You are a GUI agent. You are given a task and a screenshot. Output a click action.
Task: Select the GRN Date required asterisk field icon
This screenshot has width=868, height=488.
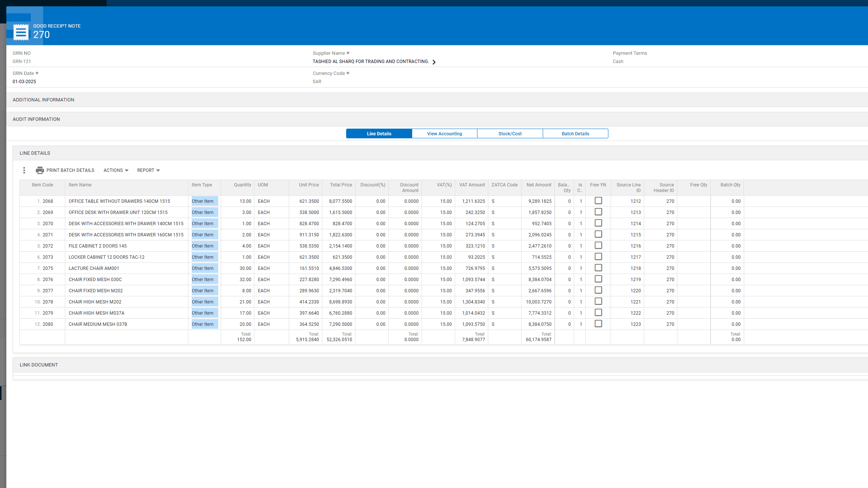[37, 73]
